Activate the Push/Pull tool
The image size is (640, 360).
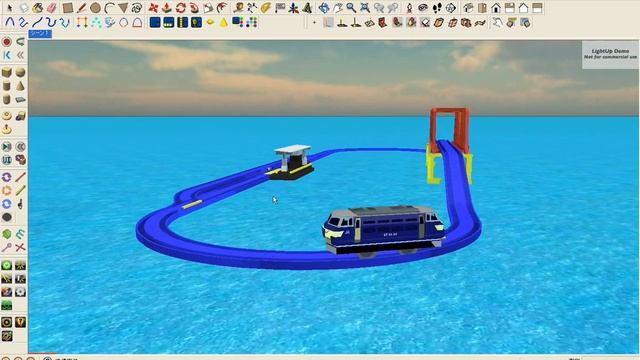point(167,8)
